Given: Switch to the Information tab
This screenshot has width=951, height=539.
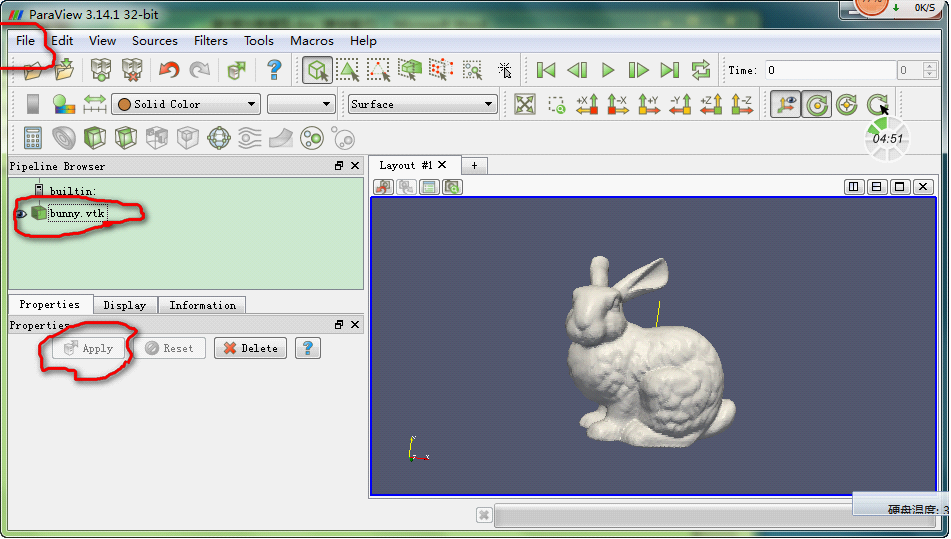Looking at the screenshot, I should click(203, 305).
